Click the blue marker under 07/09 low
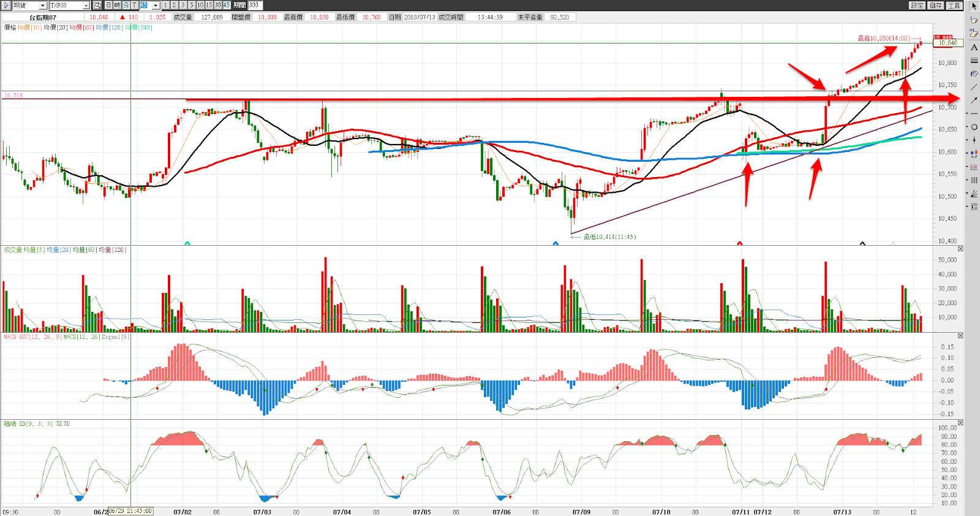This screenshot has width=980, height=516. point(556,243)
